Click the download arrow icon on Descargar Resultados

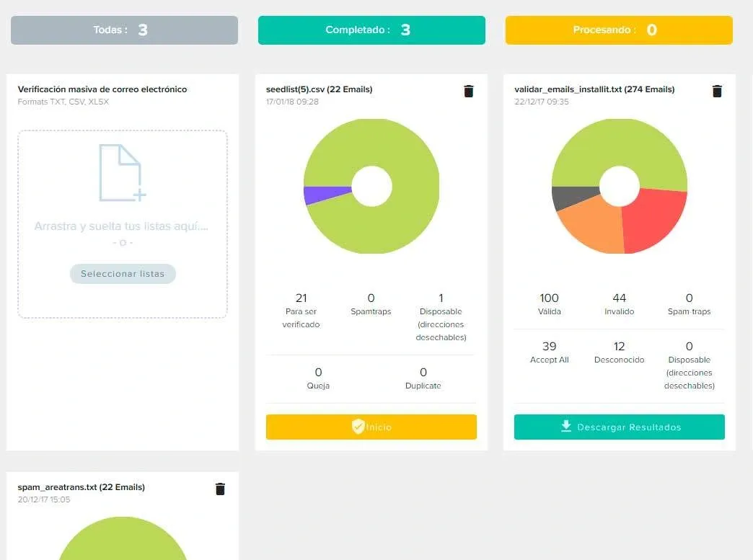coord(566,427)
